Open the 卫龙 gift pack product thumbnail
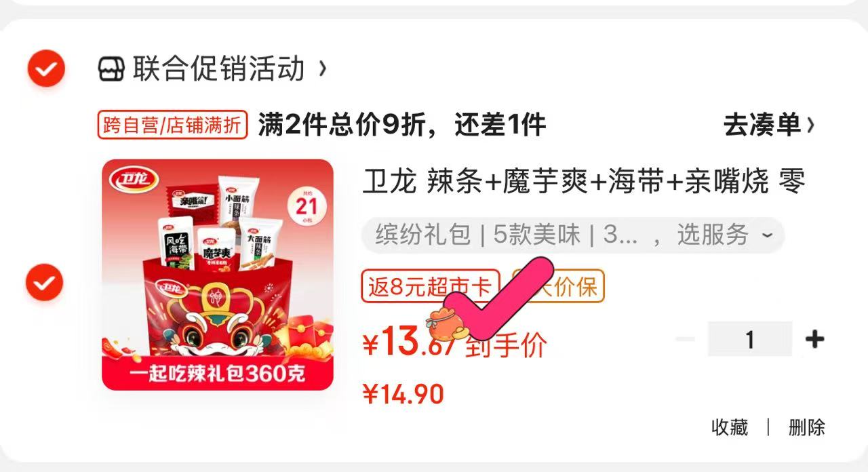868x472 pixels. tap(218, 275)
